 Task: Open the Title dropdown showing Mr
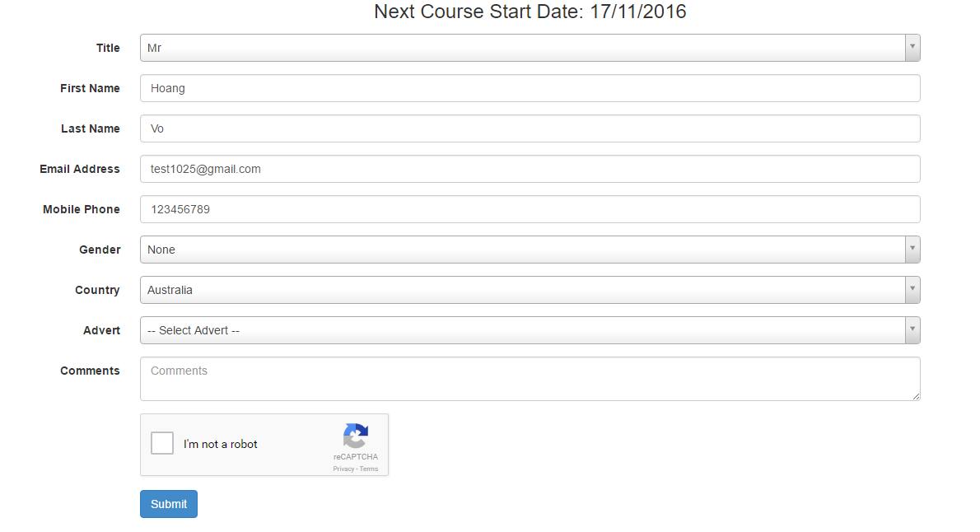coord(522,48)
